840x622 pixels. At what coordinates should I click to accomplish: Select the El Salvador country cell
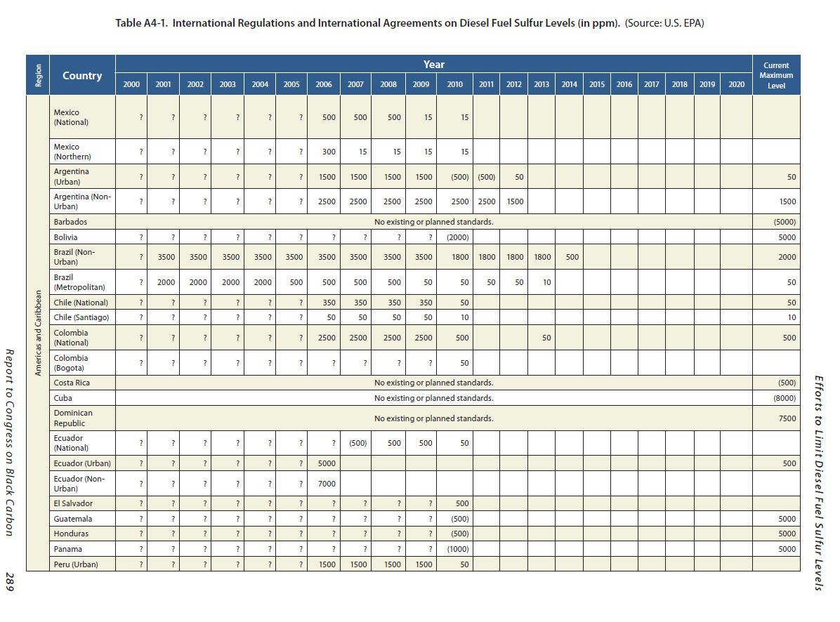(x=73, y=503)
